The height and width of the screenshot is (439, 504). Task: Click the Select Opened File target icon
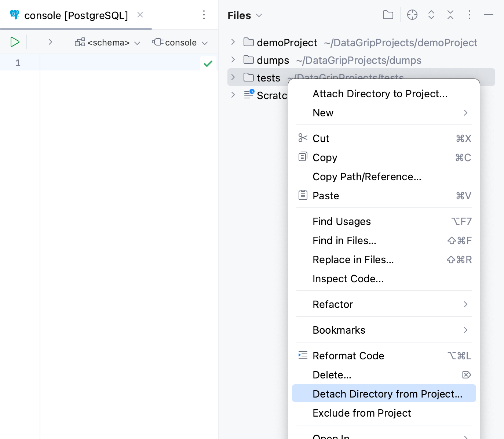412,15
